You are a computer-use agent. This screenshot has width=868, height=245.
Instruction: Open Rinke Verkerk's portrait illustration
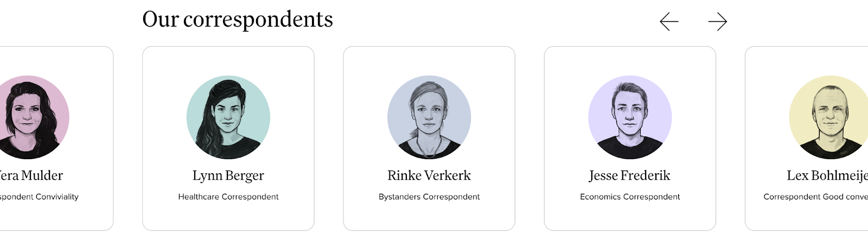[429, 117]
